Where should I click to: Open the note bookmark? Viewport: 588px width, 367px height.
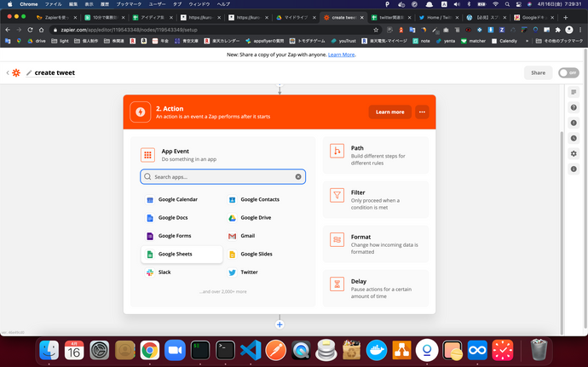(422, 41)
